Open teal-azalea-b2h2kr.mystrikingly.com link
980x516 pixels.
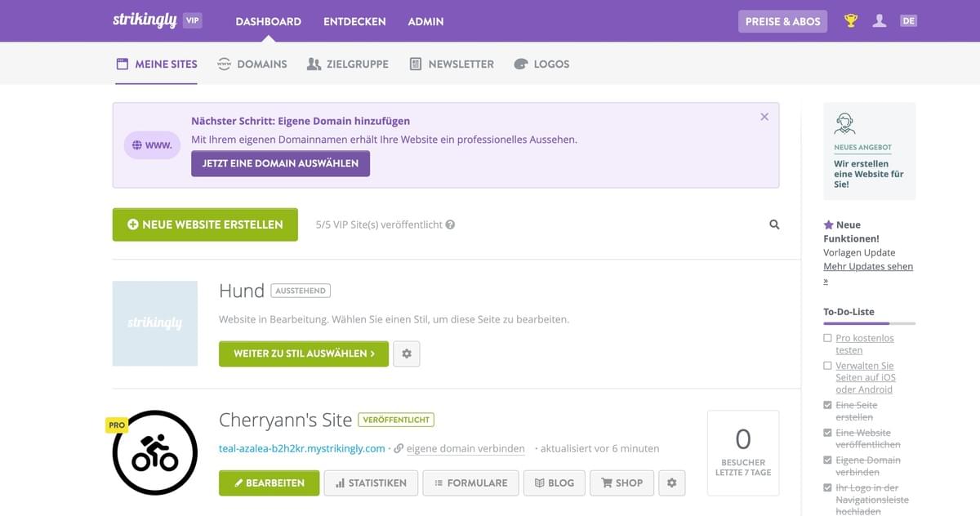tap(302, 448)
